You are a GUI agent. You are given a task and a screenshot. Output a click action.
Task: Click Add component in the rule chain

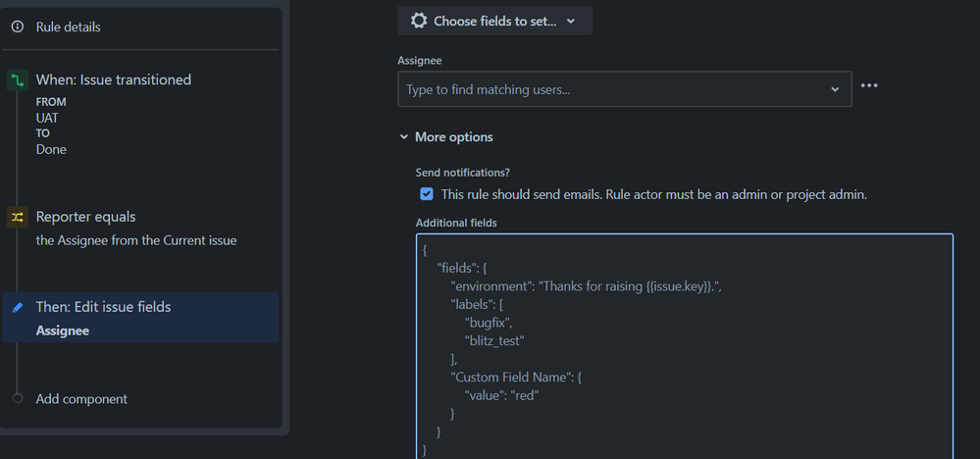(81, 399)
